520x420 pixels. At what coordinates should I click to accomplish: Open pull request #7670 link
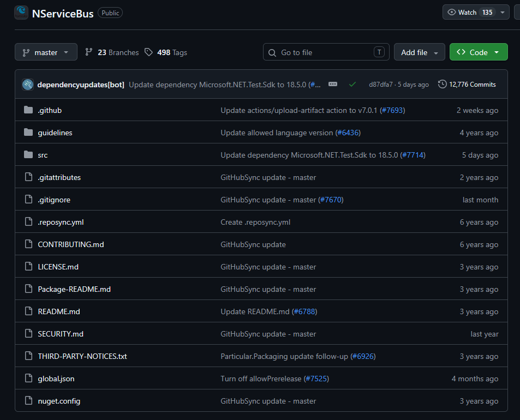point(331,200)
